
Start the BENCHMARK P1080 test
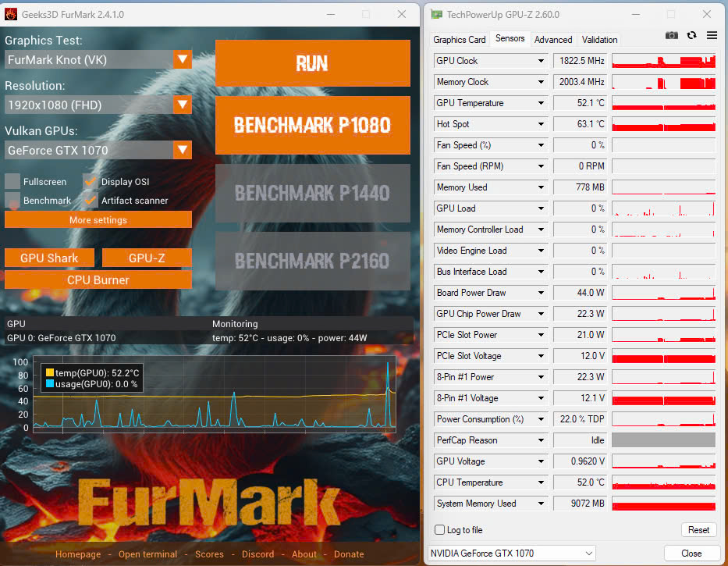[x=312, y=126]
